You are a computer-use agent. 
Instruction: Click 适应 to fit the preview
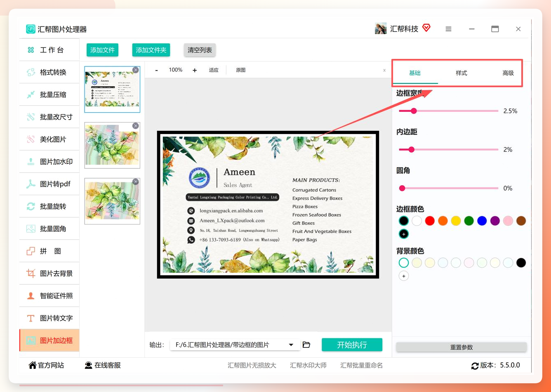coord(214,70)
